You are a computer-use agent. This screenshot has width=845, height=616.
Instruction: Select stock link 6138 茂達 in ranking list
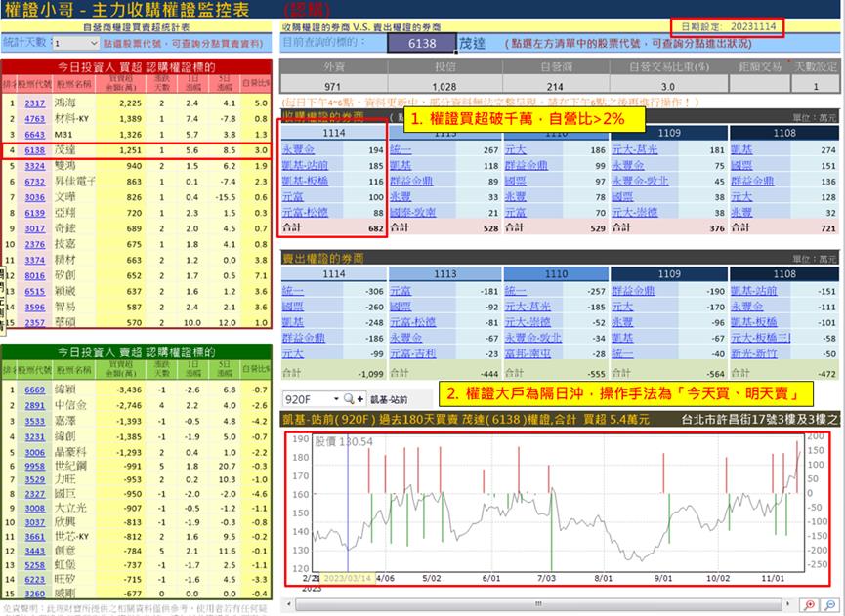(x=37, y=151)
